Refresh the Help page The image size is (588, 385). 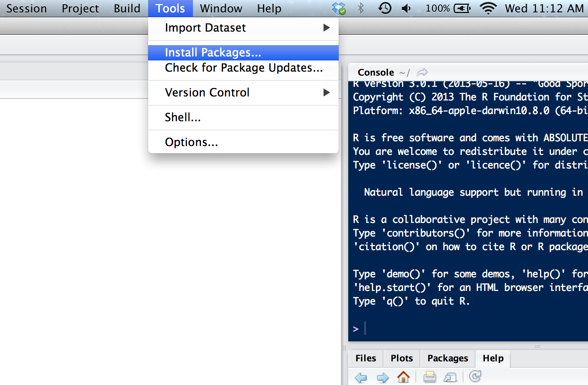(x=475, y=377)
